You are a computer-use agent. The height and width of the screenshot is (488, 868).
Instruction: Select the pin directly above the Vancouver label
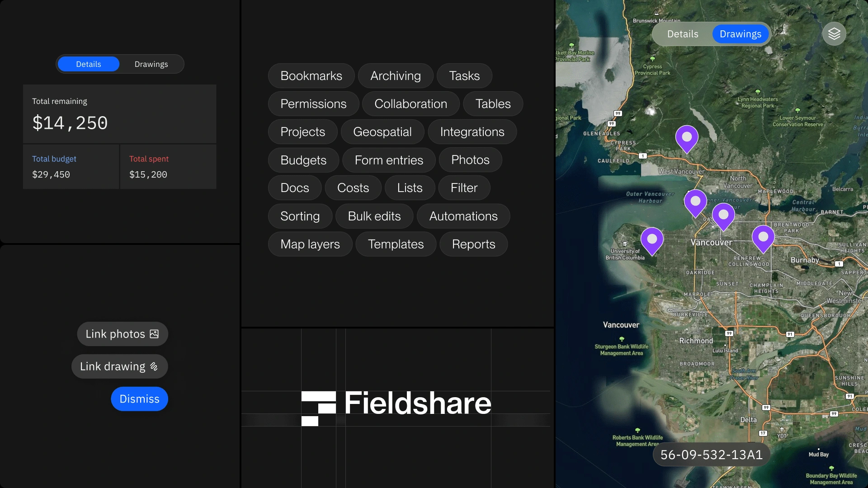(x=723, y=216)
